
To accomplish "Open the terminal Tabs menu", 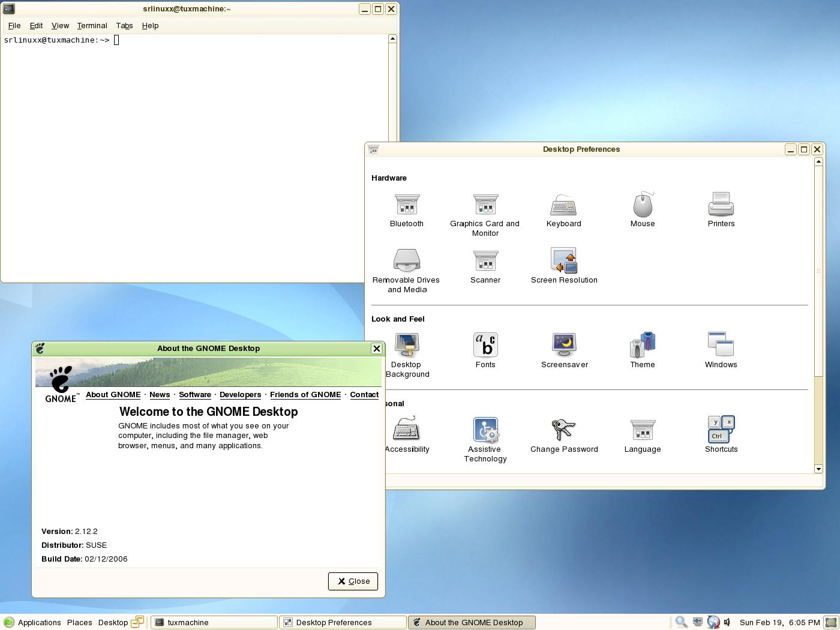I will point(124,26).
